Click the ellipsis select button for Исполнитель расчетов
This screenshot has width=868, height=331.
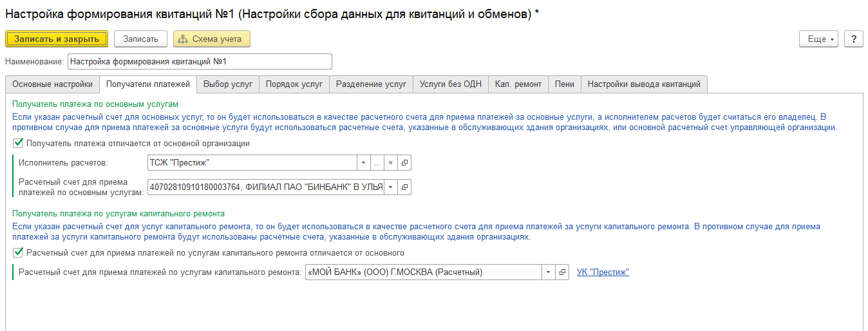[377, 163]
